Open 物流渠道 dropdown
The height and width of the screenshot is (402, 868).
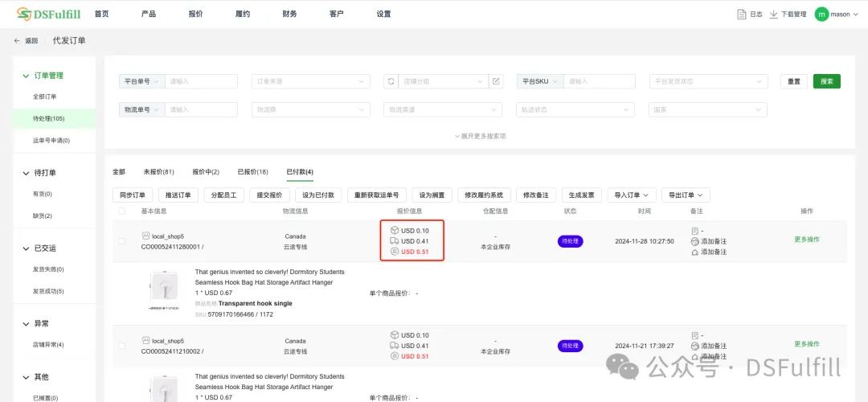[x=443, y=109]
